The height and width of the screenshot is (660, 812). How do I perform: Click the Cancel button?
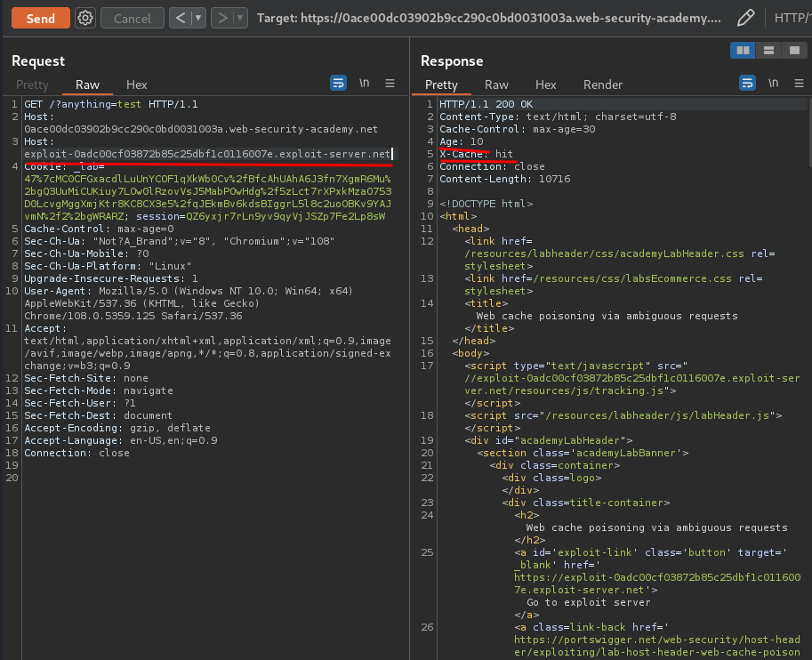(132, 18)
